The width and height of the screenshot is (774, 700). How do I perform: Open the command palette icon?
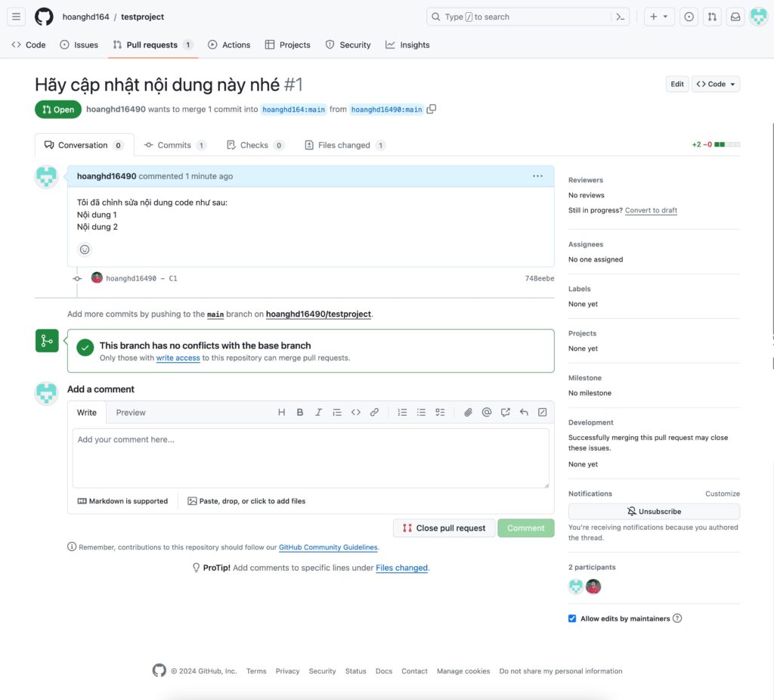click(x=621, y=17)
